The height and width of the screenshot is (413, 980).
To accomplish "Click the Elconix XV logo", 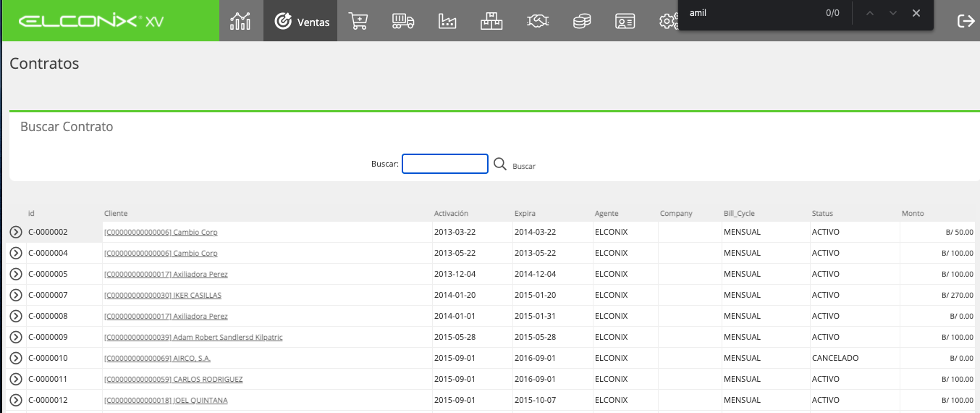I will [x=91, y=21].
